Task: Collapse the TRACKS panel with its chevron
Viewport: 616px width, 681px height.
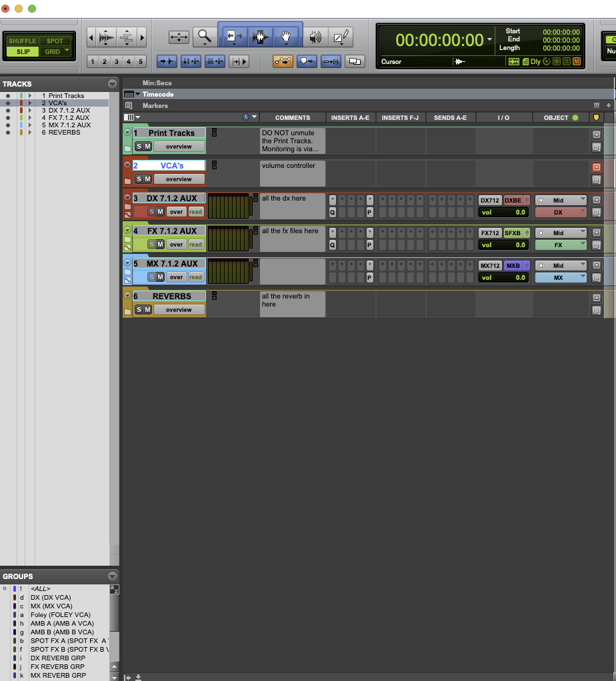Action: [111, 83]
